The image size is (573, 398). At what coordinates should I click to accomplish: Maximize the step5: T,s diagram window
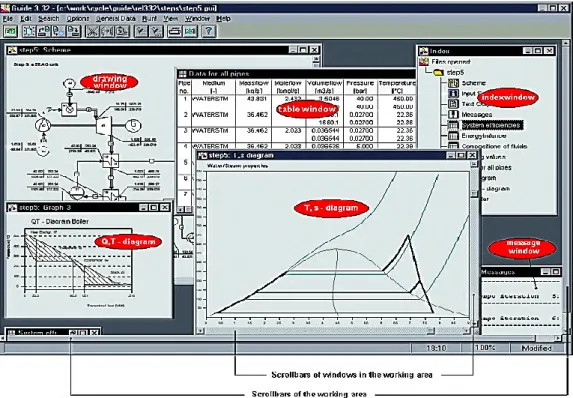(461, 155)
